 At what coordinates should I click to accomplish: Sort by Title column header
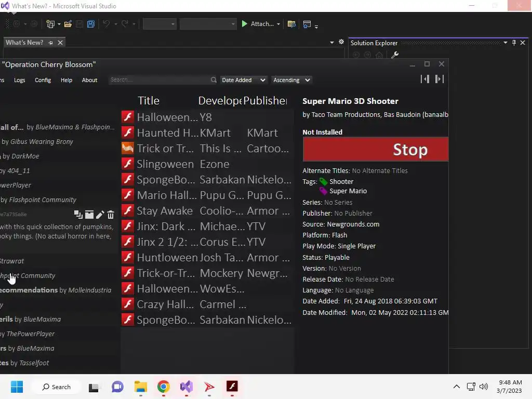pyautogui.click(x=149, y=101)
